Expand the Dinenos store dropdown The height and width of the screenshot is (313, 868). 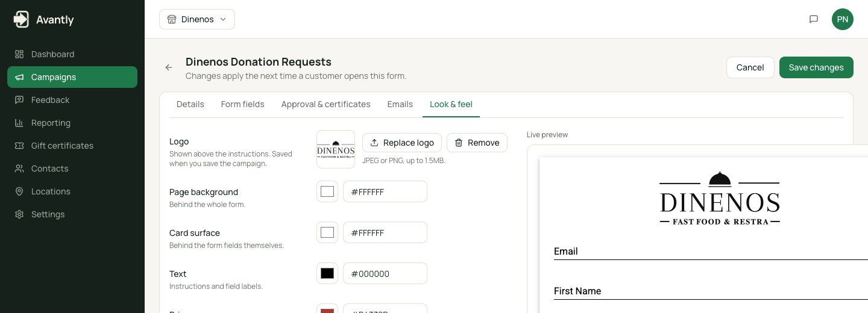tap(197, 19)
